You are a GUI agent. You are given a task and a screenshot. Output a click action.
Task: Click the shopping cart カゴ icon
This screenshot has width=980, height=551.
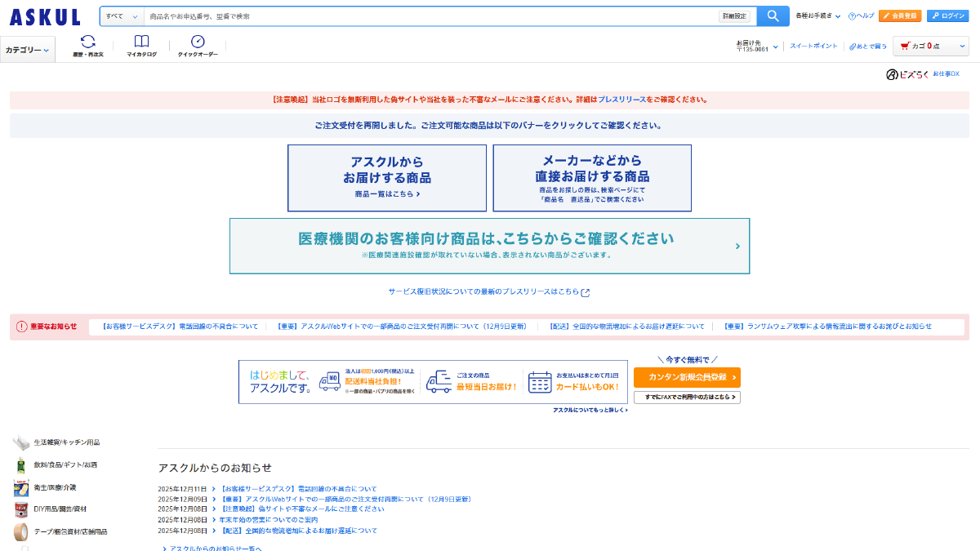click(906, 47)
